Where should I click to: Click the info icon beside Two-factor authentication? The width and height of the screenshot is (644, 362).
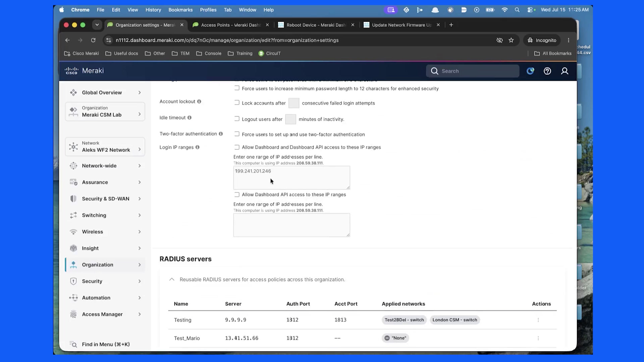pyautogui.click(x=221, y=134)
